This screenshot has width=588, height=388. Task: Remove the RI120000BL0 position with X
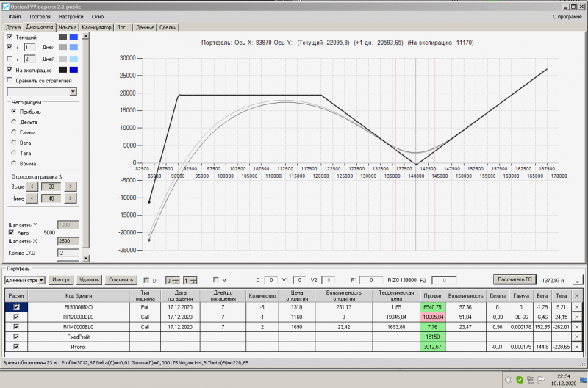[577, 317]
